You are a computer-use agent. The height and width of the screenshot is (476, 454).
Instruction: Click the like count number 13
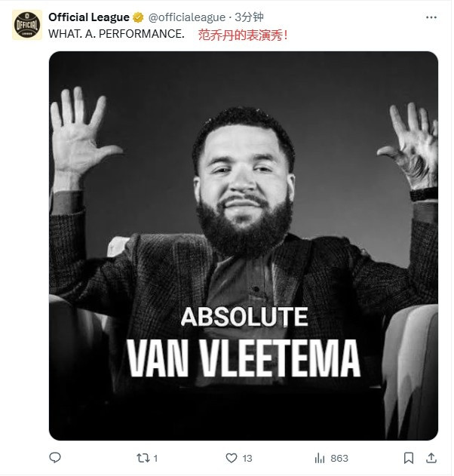tap(247, 458)
